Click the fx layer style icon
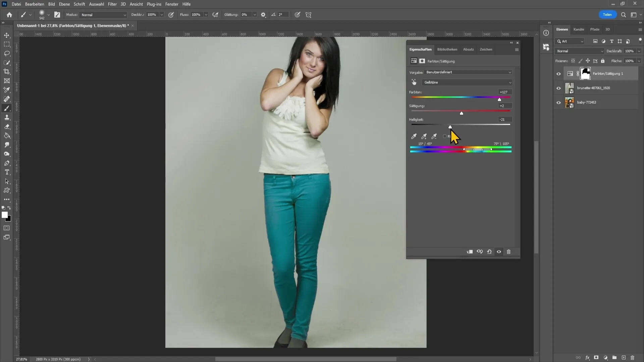 point(587,358)
